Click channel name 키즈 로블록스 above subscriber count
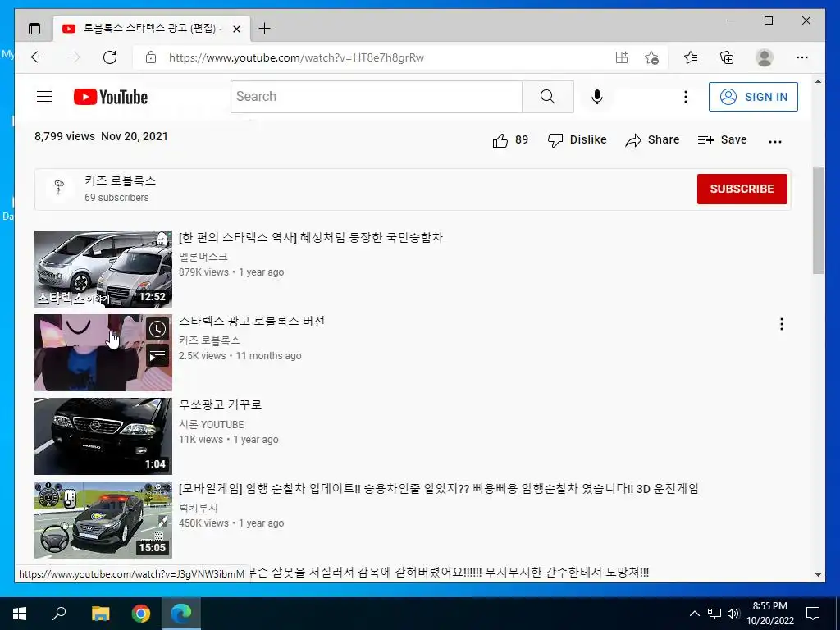840x630 pixels. [x=120, y=181]
